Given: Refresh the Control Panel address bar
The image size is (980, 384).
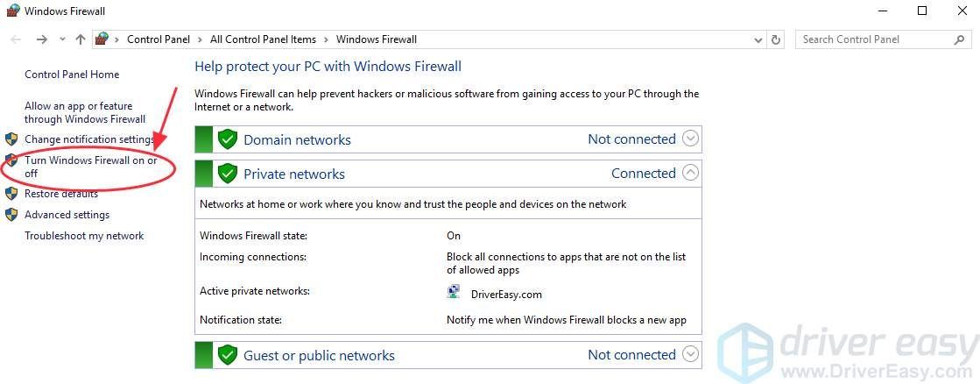Looking at the screenshot, I should (x=776, y=39).
